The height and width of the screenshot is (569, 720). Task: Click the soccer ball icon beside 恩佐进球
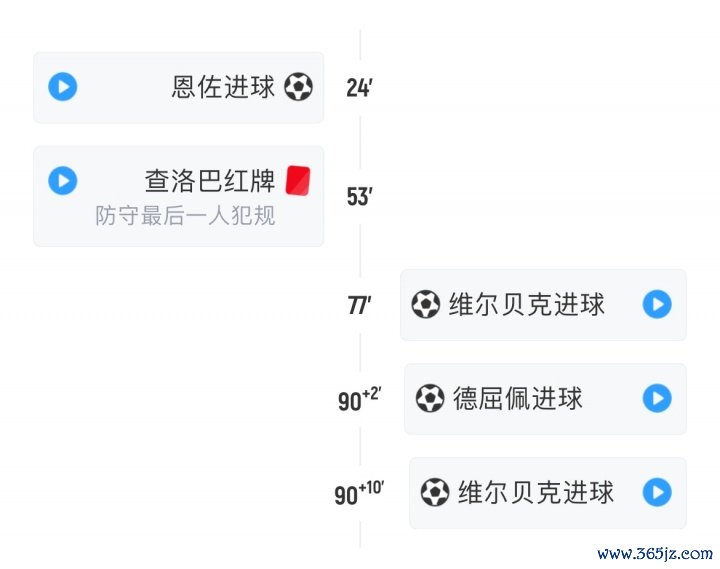(x=298, y=87)
